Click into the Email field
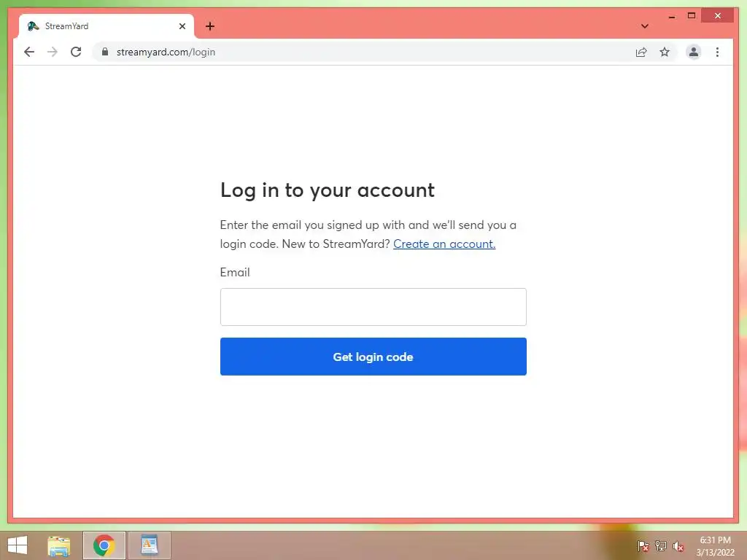The image size is (747, 560). 373,307
